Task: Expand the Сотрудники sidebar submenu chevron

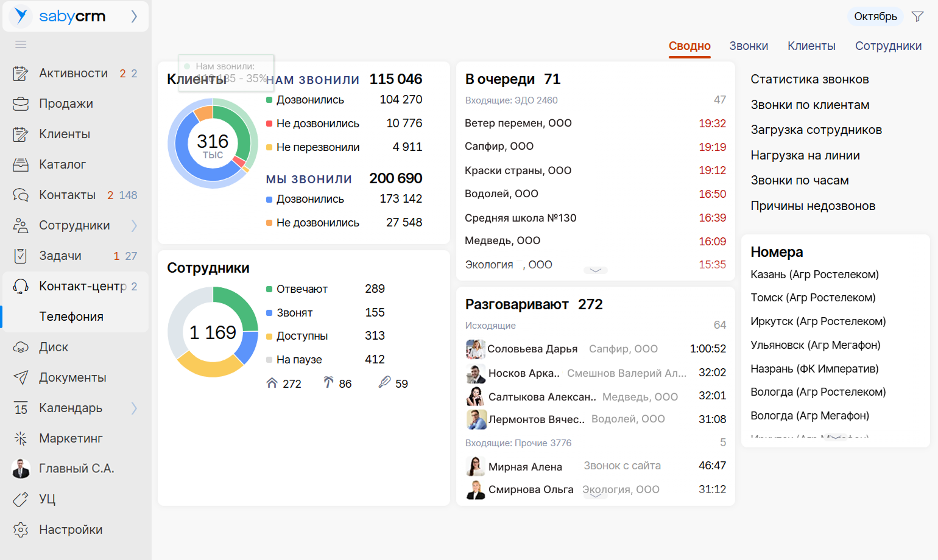Action: [x=134, y=226]
